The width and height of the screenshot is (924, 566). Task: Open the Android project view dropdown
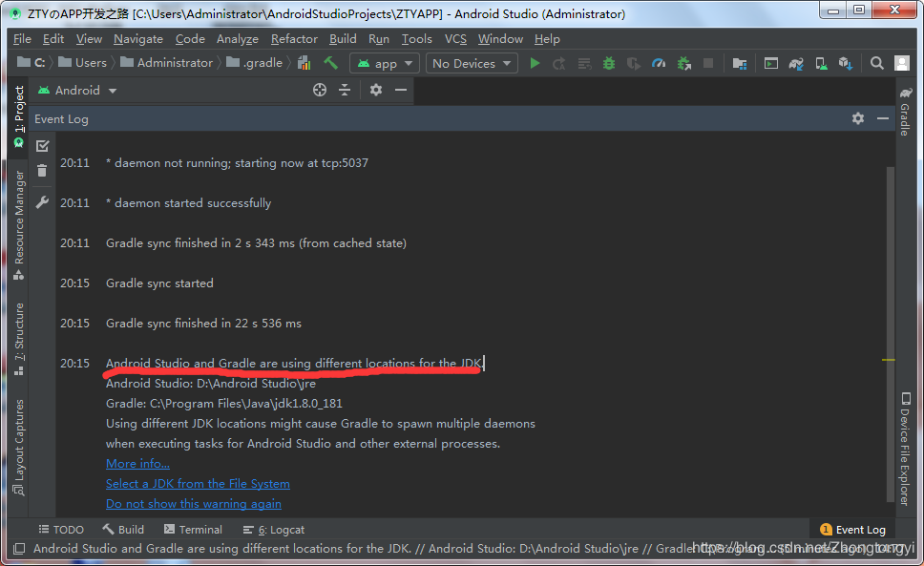point(77,90)
